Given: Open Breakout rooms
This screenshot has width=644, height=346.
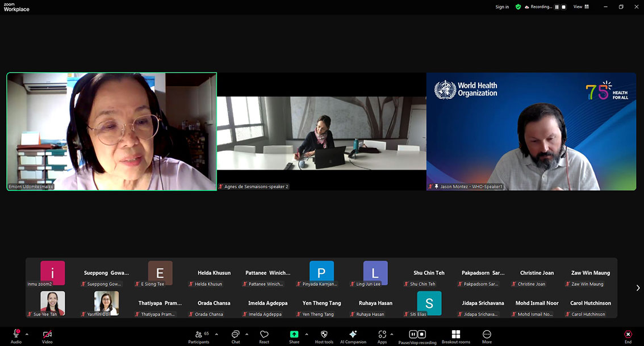Looking at the screenshot, I should (455, 336).
